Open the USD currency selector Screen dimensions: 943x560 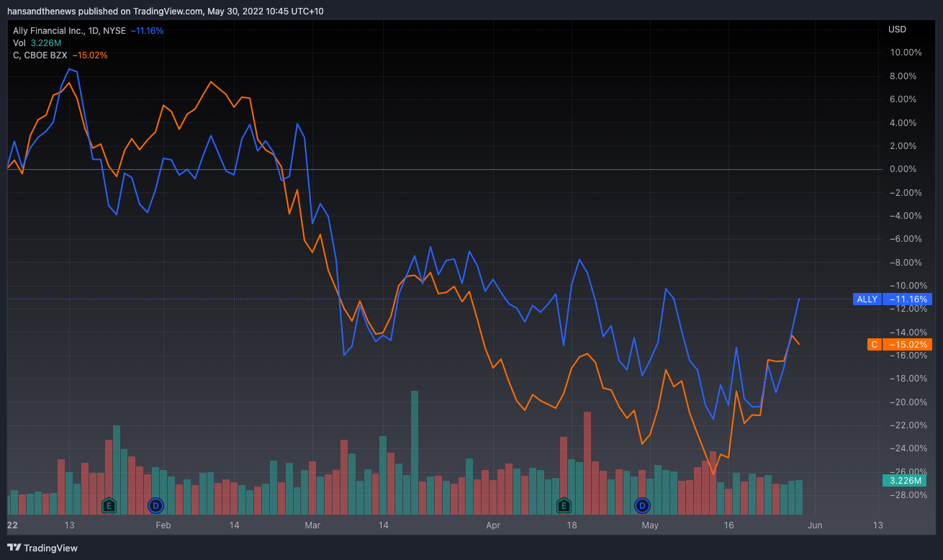tap(897, 30)
